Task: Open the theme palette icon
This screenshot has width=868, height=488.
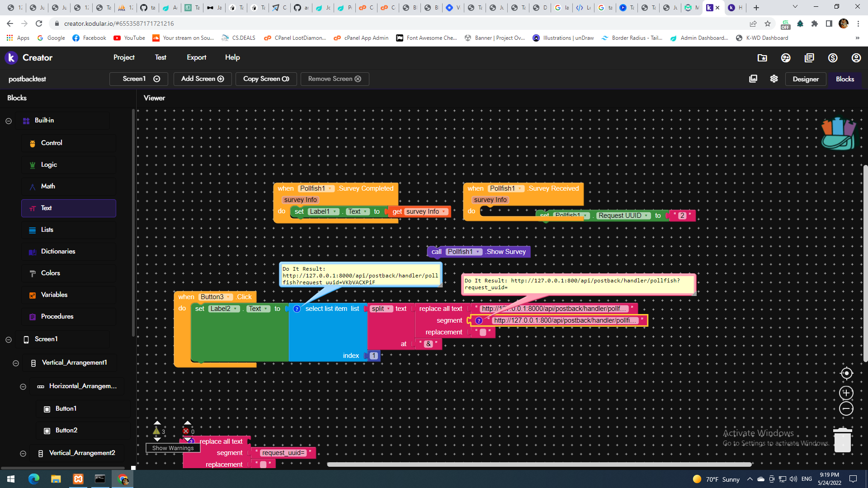Action: point(786,58)
